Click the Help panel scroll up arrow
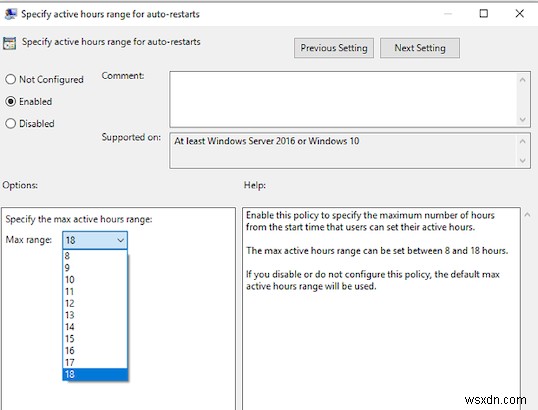 click(x=527, y=215)
